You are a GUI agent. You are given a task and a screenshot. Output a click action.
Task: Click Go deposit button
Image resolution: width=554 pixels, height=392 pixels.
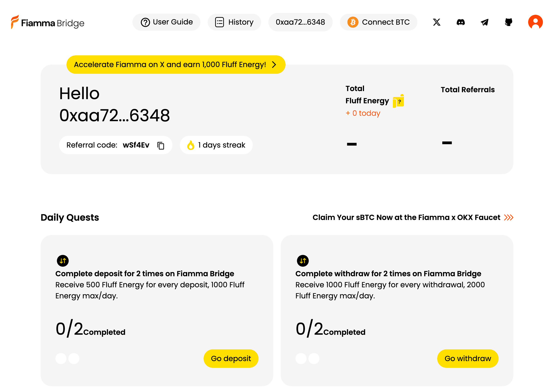(x=231, y=358)
